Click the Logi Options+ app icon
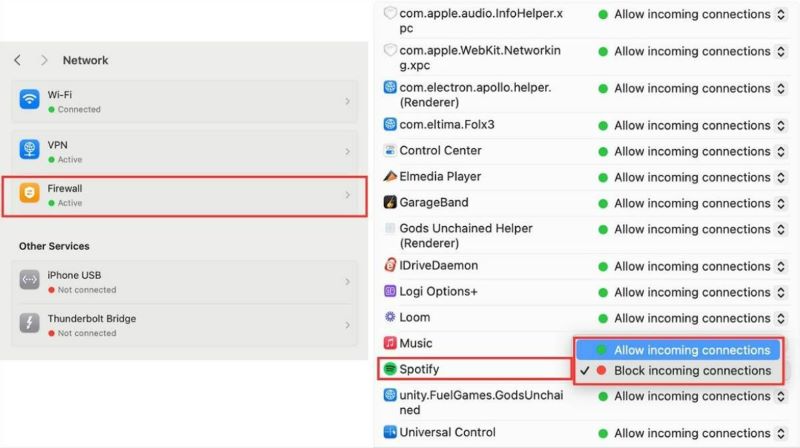 coord(390,291)
